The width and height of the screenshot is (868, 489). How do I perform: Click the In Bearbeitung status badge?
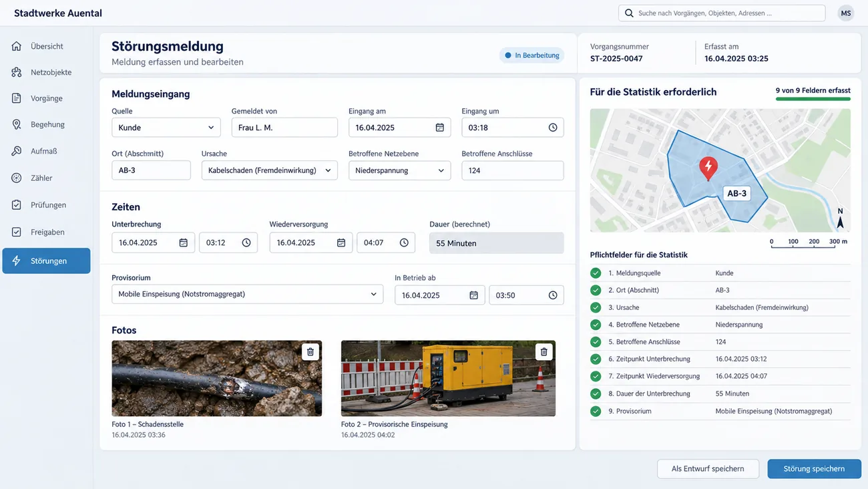(x=531, y=55)
